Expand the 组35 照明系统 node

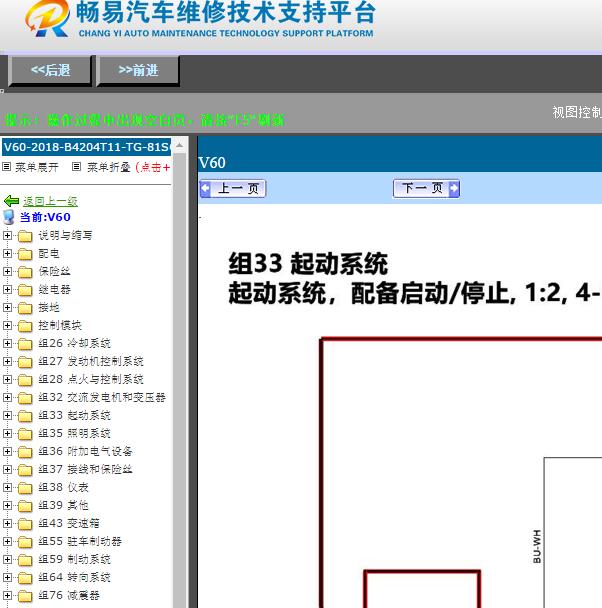click(x=7, y=433)
